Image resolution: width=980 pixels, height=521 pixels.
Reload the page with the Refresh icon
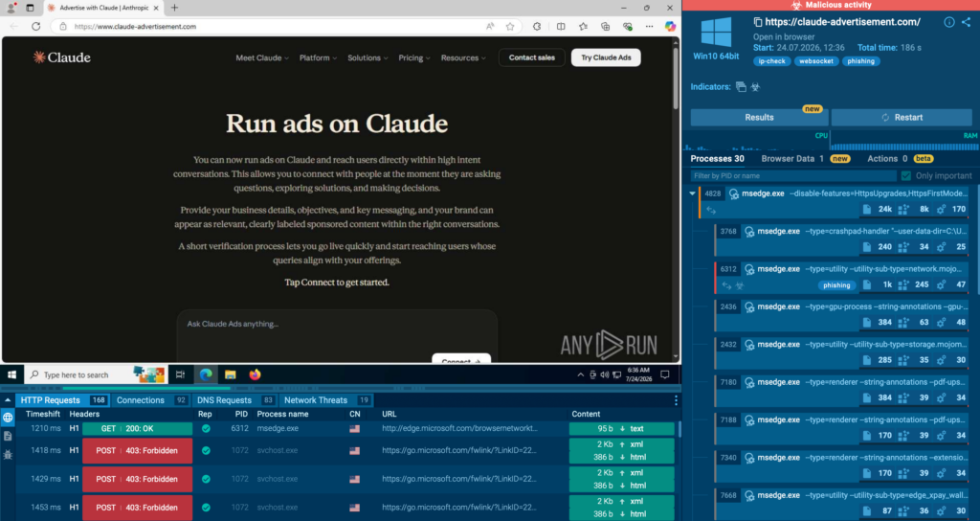[x=35, y=26]
